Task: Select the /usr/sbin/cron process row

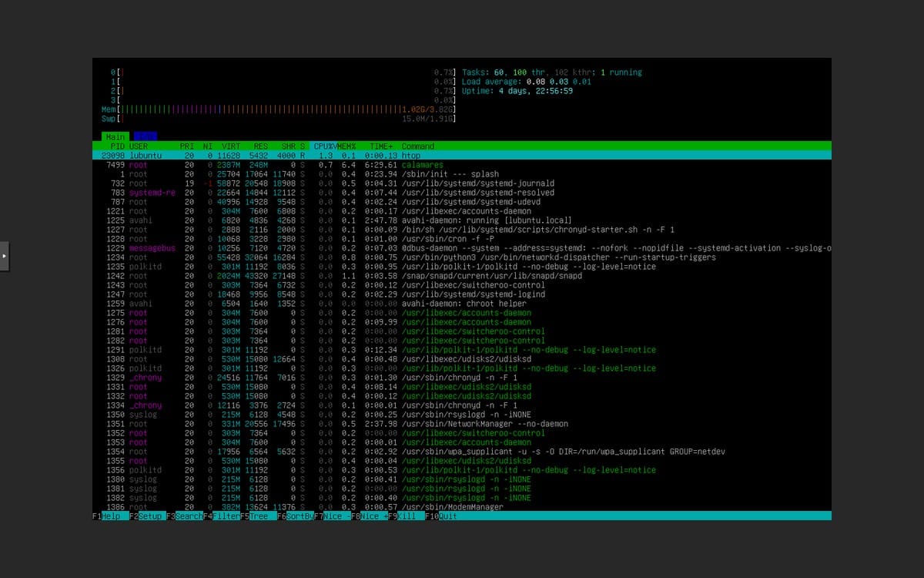Action: 462,238
